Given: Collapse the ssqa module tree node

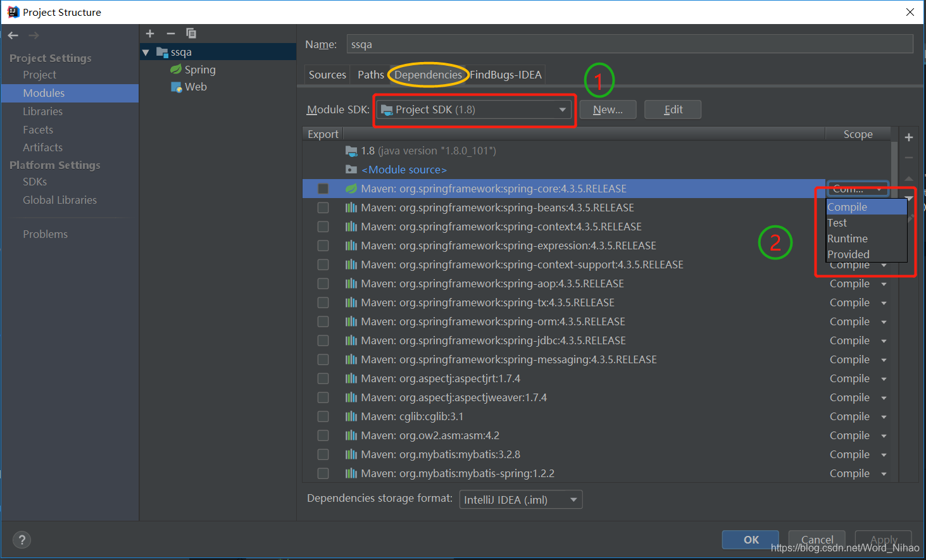Looking at the screenshot, I should pyautogui.click(x=146, y=53).
